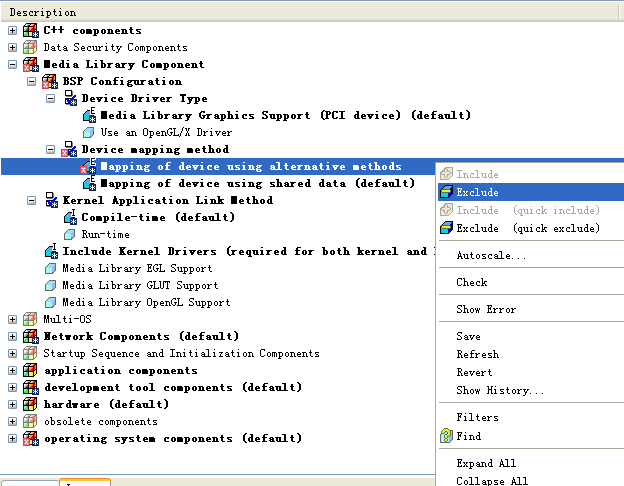Screen dimensions: 624x486
Task: Click the development tool components icon
Action: pyautogui.click(x=31, y=388)
